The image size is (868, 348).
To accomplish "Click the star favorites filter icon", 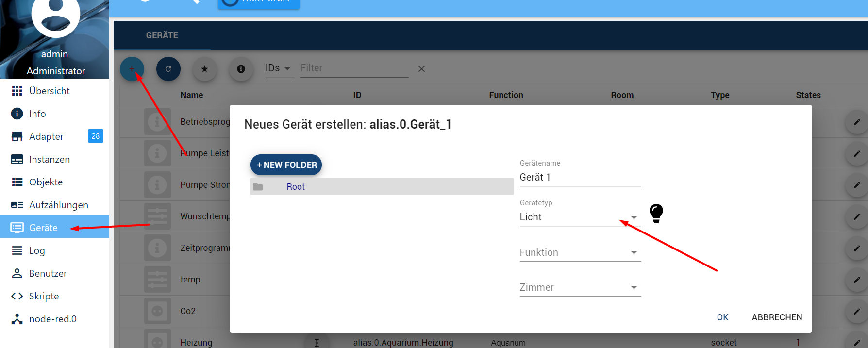I will coord(204,69).
